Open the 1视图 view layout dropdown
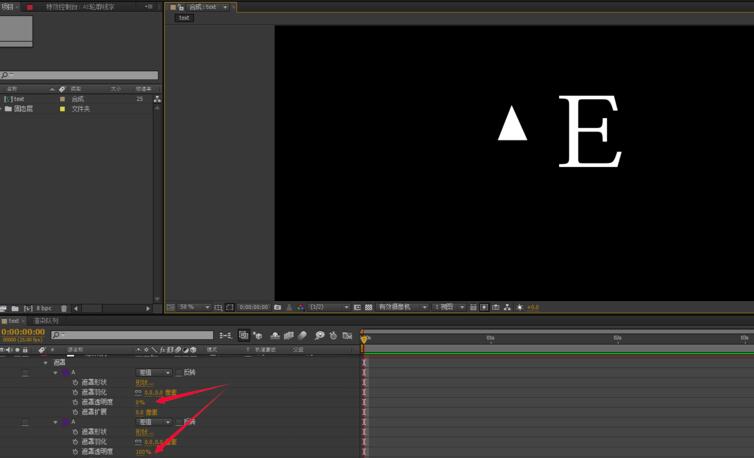 click(x=449, y=307)
